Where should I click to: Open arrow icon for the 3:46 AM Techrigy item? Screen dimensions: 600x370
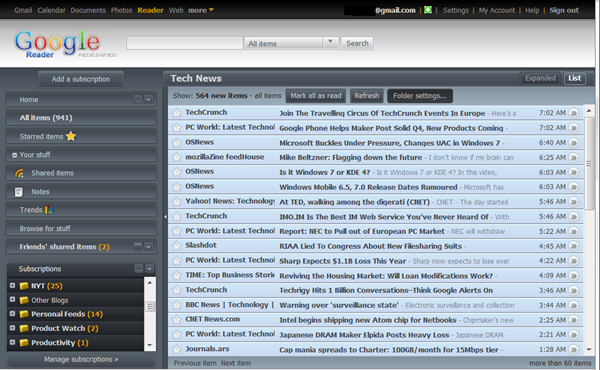[574, 290]
